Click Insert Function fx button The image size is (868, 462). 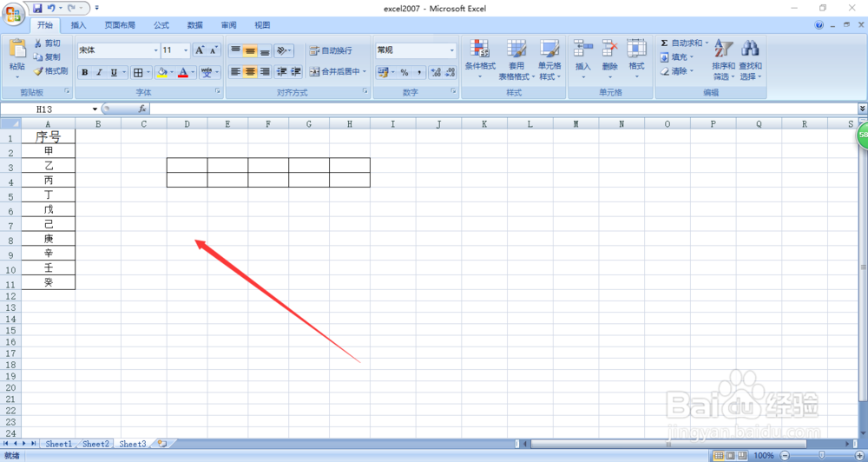coord(142,109)
